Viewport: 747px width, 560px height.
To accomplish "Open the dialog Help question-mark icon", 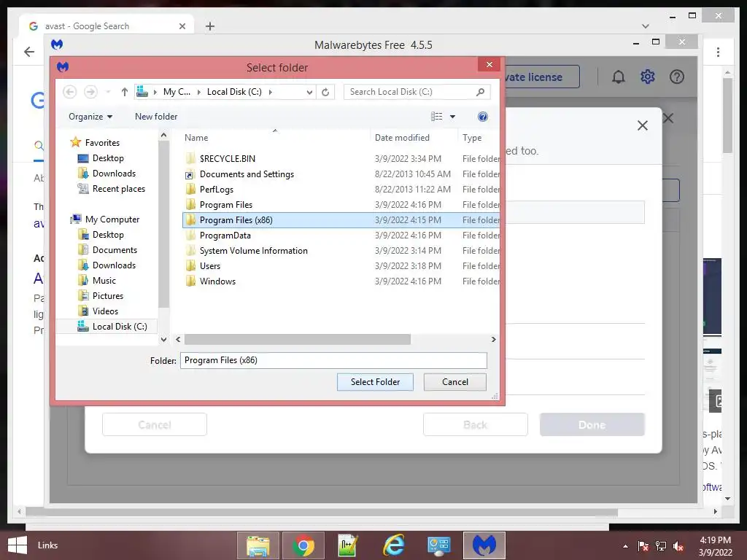I will (x=483, y=117).
